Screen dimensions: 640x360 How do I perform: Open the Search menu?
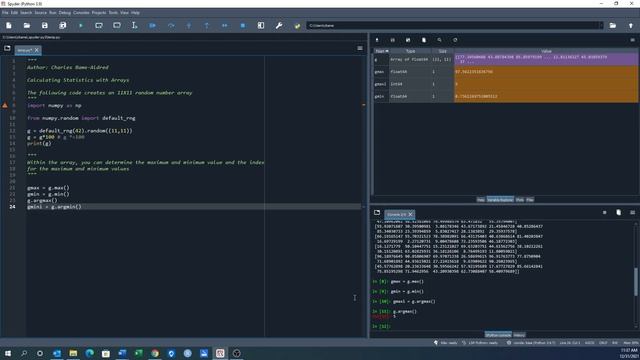[x=26, y=13]
